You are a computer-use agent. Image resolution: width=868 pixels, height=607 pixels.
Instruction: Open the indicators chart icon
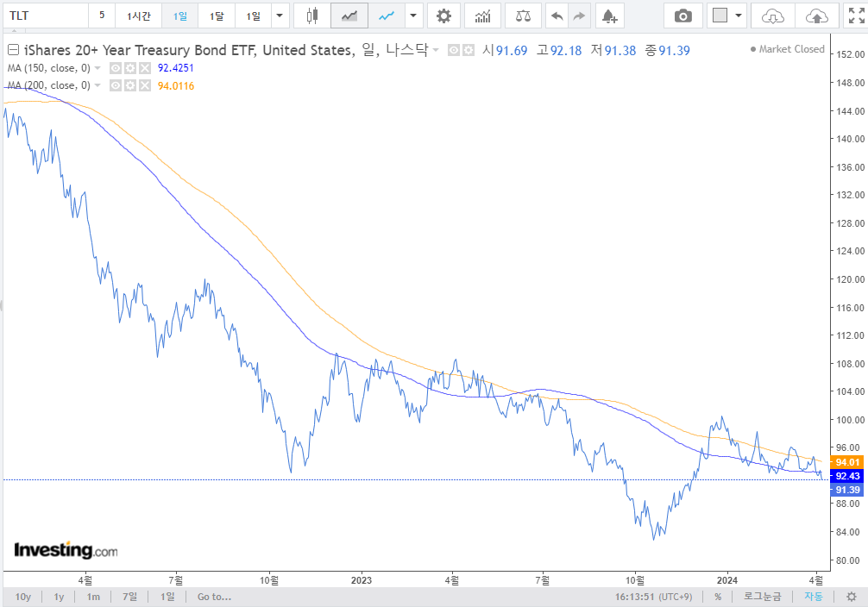pyautogui.click(x=482, y=16)
